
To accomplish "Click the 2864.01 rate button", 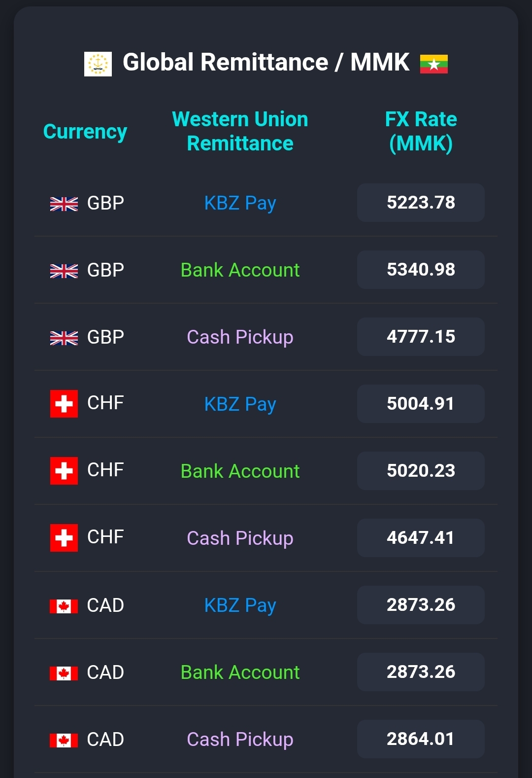I will point(421,739).
